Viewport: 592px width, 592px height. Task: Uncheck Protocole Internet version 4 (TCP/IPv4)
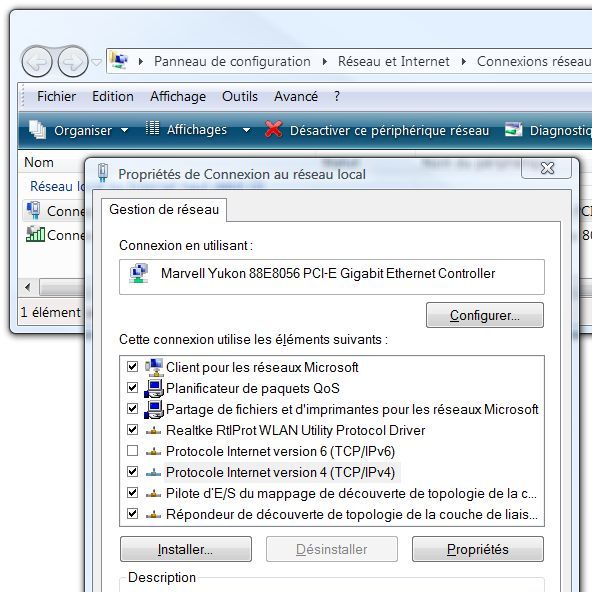coord(133,472)
